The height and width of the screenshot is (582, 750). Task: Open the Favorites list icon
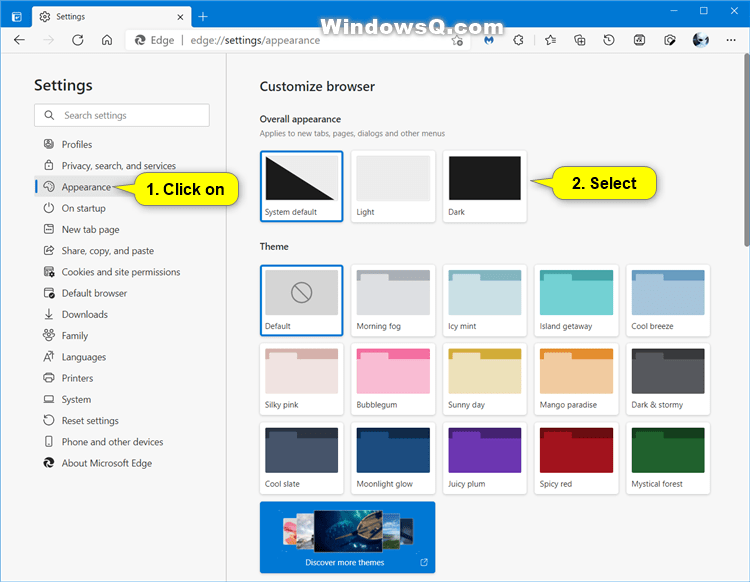pyautogui.click(x=550, y=40)
